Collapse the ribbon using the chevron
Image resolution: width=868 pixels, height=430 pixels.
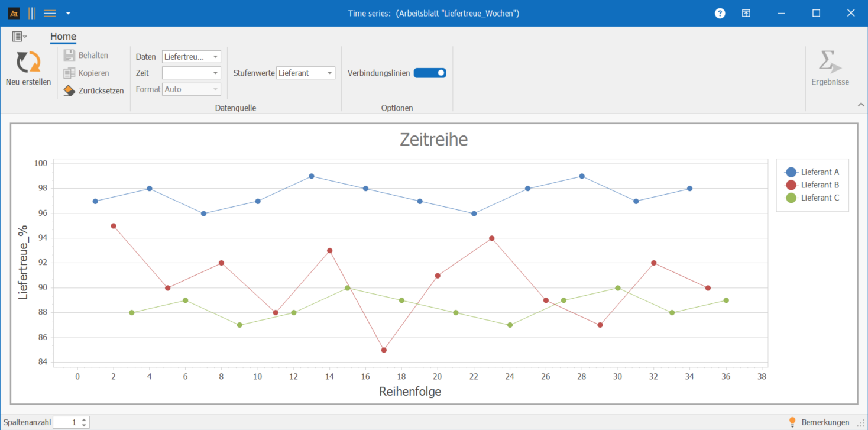coord(860,105)
